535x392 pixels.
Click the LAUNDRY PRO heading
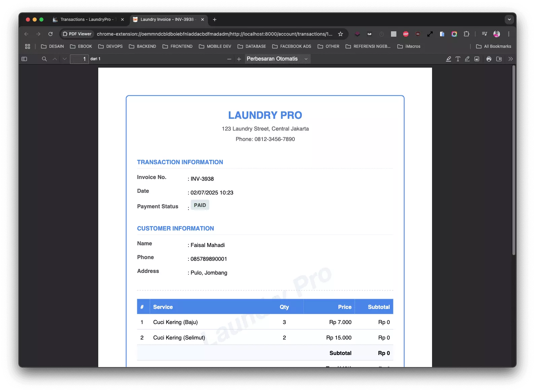pos(265,115)
